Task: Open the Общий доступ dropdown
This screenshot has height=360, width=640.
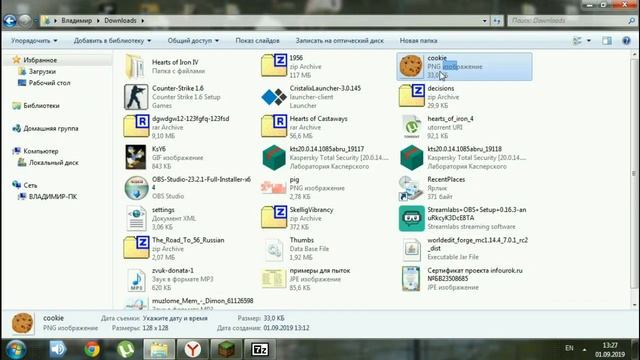Action: click(x=193, y=41)
